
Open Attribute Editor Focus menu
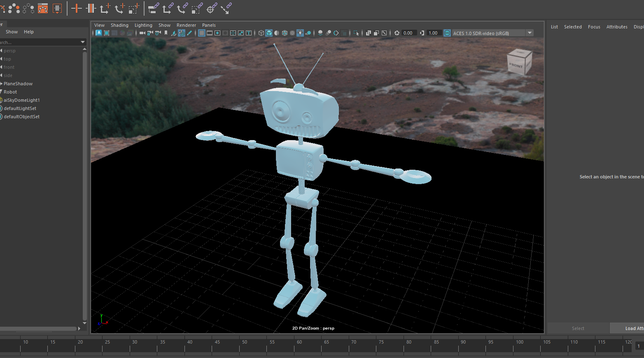[594, 27]
